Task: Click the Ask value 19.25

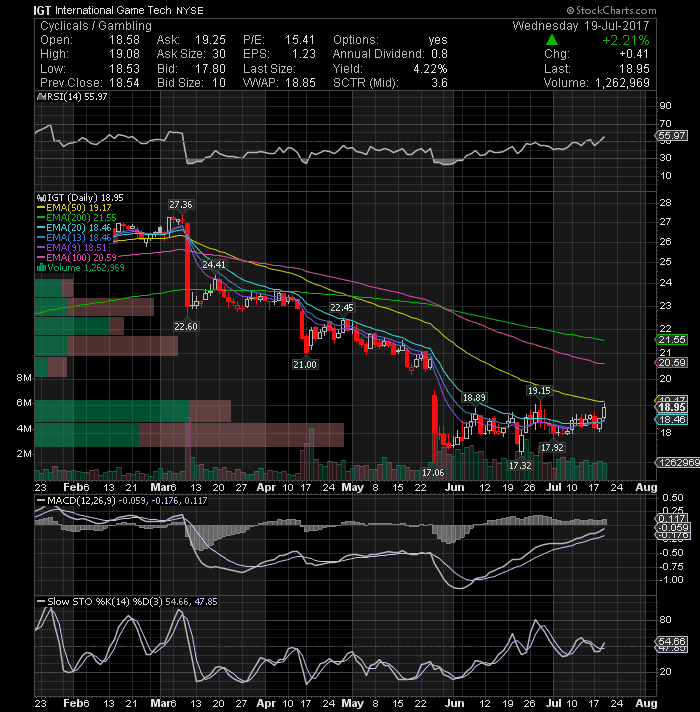Action: [210, 40]
